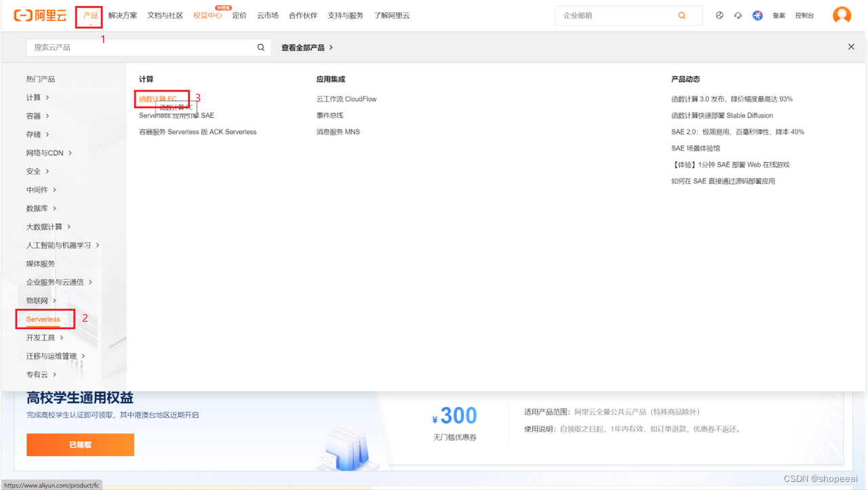This screenshot has width=868, height=490.
Task: Open 合作伙伴 in top navigation
Action: [x=303, y=15]
